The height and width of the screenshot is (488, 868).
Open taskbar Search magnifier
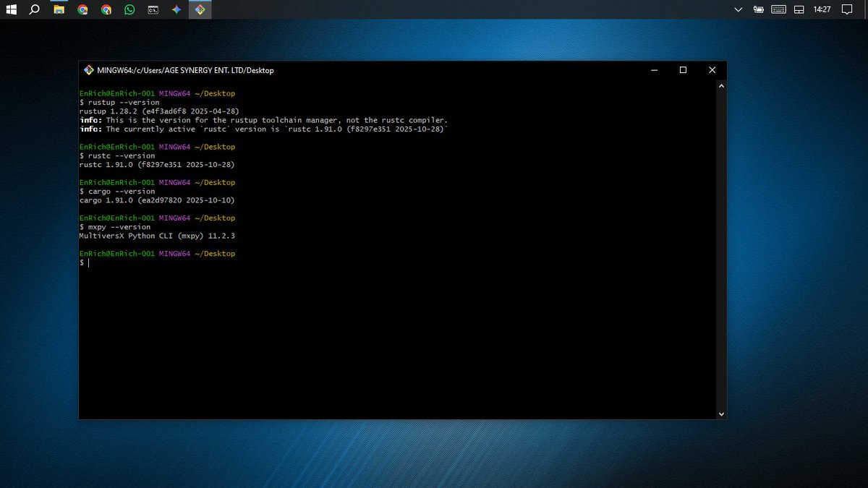[34, 9]
